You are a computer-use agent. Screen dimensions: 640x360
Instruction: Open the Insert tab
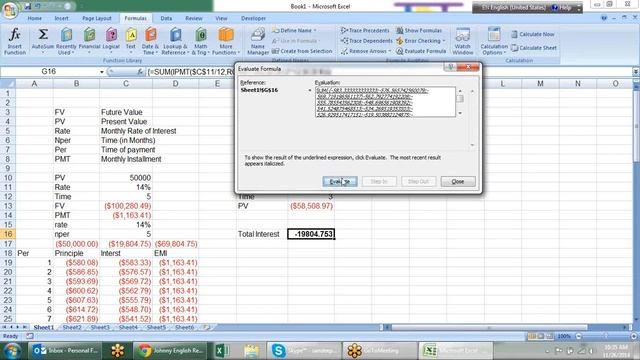[x=61, y=18]
